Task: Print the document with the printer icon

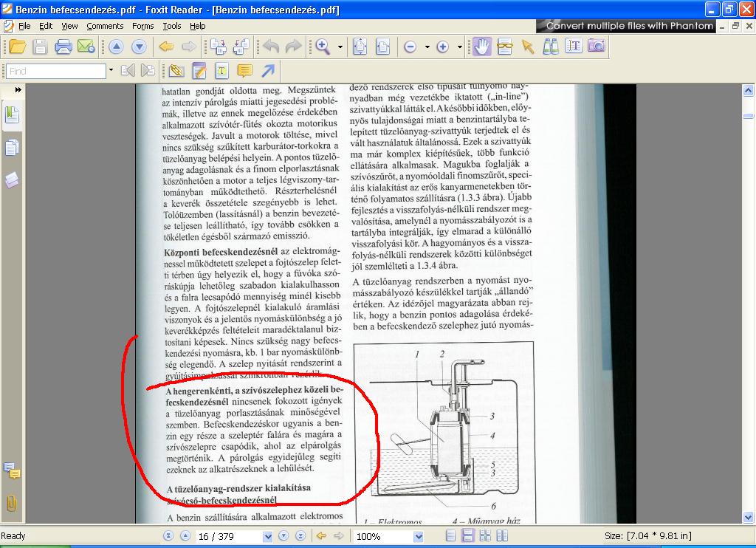Action: click(63, 47)
